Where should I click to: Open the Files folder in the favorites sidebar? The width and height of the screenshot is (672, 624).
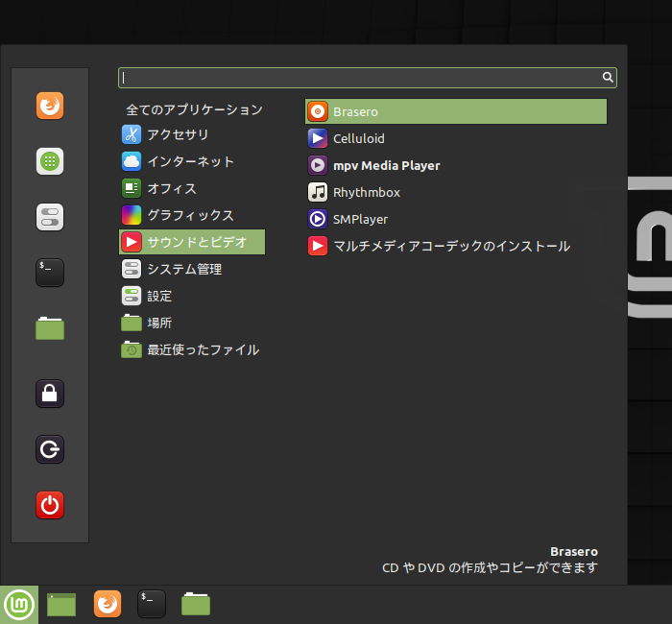pos(50,328)
